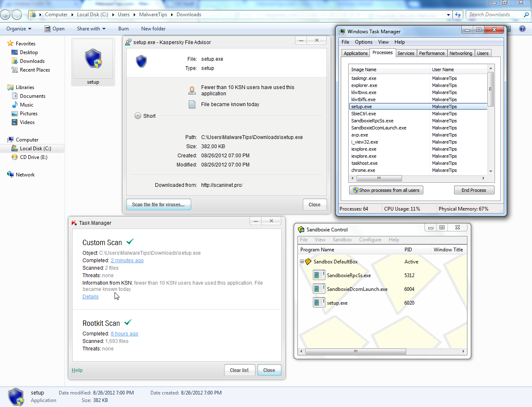The height and width of the screenshot is (407, 532).
Task: Click the KSN users person icon
Action: [192, 90]
